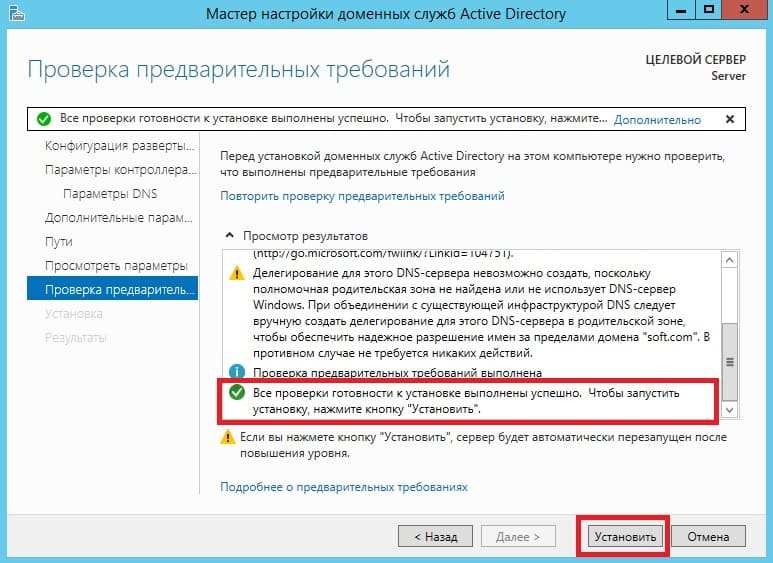Image resolution: width=773 pixels, height=563 pixels.
Task: Go to Конфигурация развертывания step
Action: tap(119, 146)
